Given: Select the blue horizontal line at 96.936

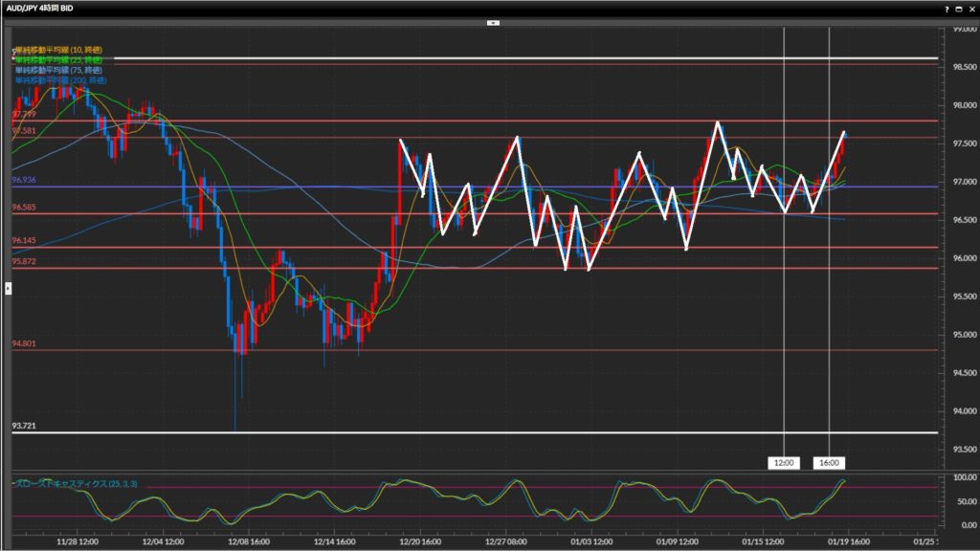Looking at the screenshot, I should click(x=287, y=187).
